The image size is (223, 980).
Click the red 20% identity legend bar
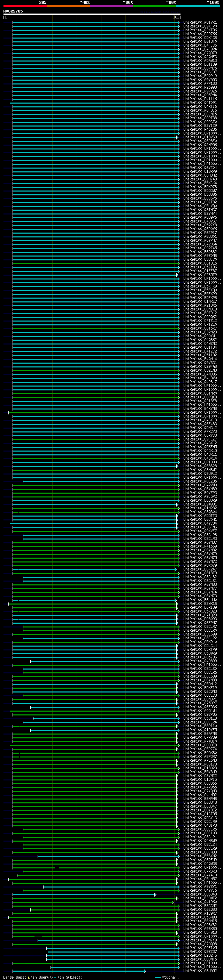point(25,6)
